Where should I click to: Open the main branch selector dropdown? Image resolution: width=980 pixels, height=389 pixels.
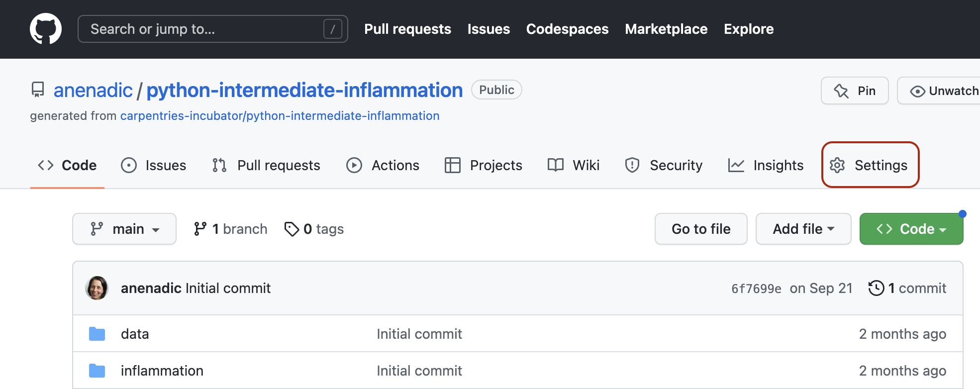[124, 229]
